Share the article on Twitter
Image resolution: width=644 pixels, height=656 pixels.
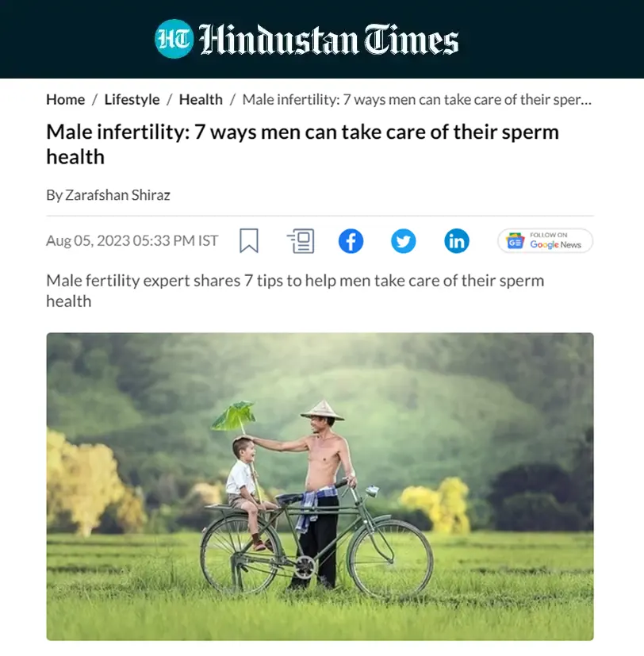[404, 241]
